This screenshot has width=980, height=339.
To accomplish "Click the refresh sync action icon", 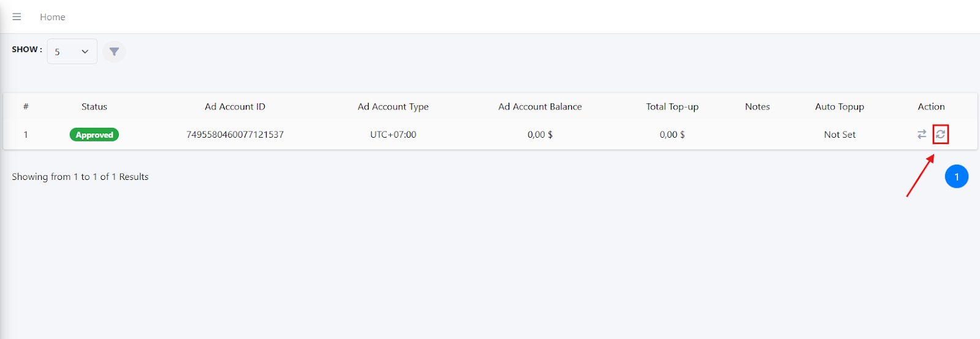I will coord(940,134).
